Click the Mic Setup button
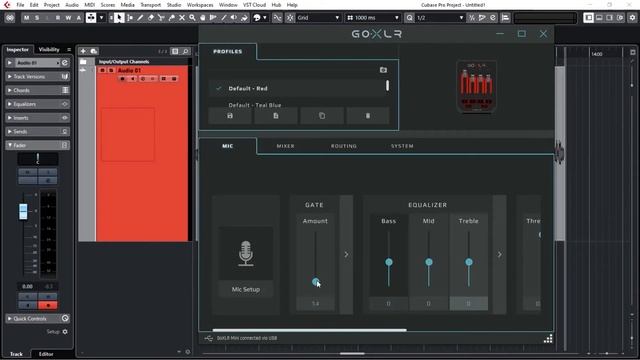Screen dimensions: 640x360 [246, 289]
